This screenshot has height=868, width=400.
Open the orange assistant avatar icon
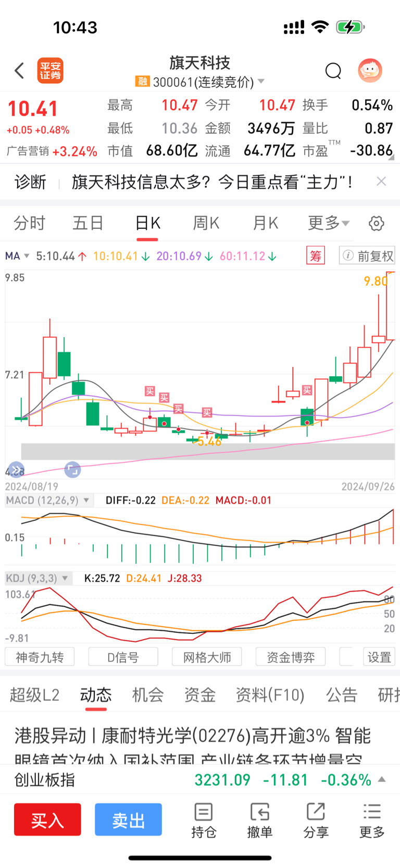[370, 70]
